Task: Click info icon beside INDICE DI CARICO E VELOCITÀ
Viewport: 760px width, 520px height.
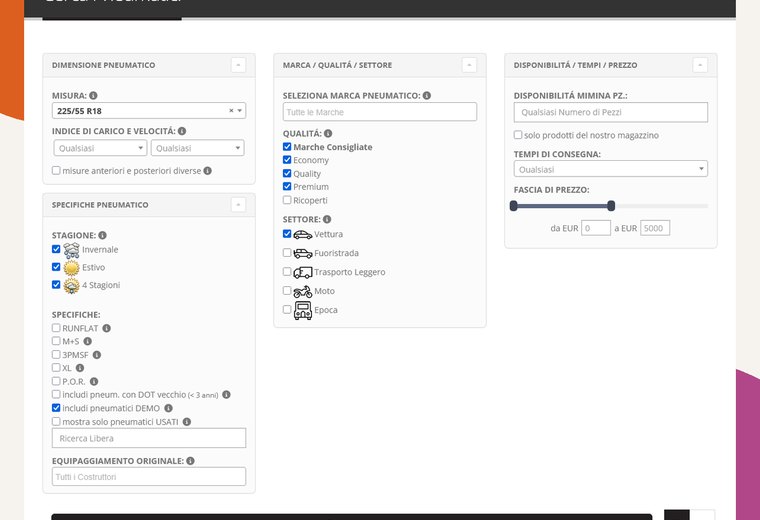Action: tap(182, 131)
